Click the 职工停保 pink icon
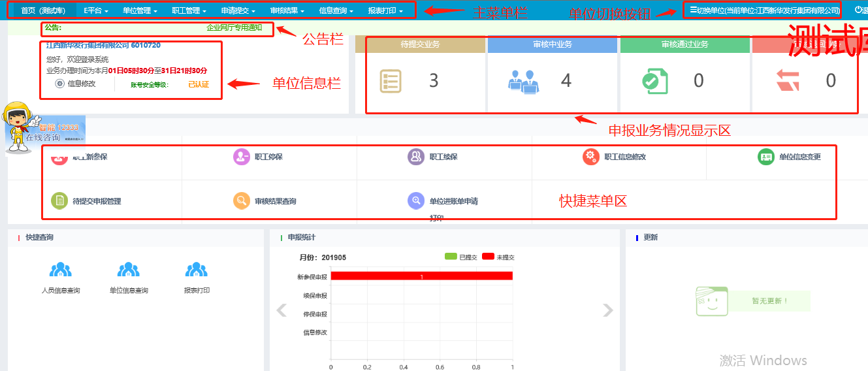Image resolution: width=868 pixels, height=371 pixels. click(x=242, y=157)
